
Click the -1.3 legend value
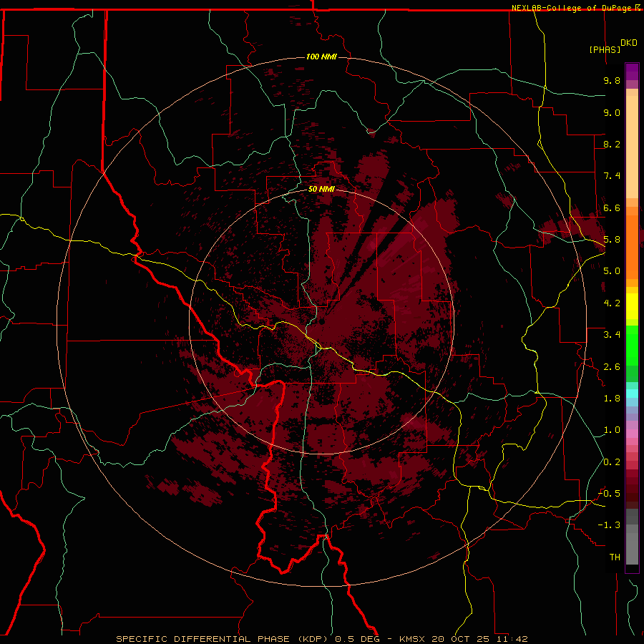click(609, 525)
